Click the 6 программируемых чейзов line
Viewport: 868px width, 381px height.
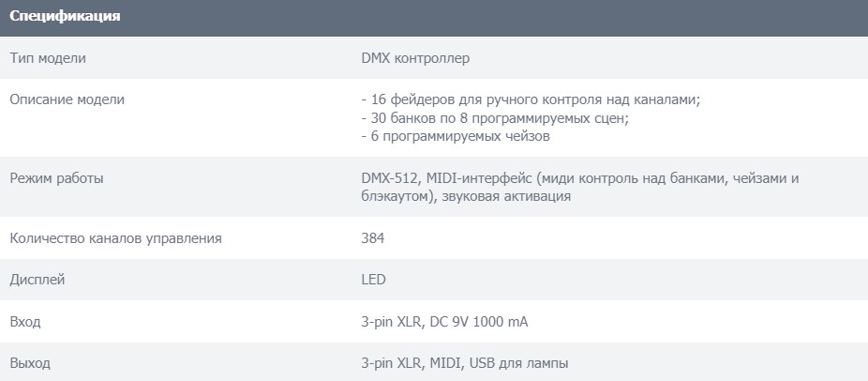point(455,136)
